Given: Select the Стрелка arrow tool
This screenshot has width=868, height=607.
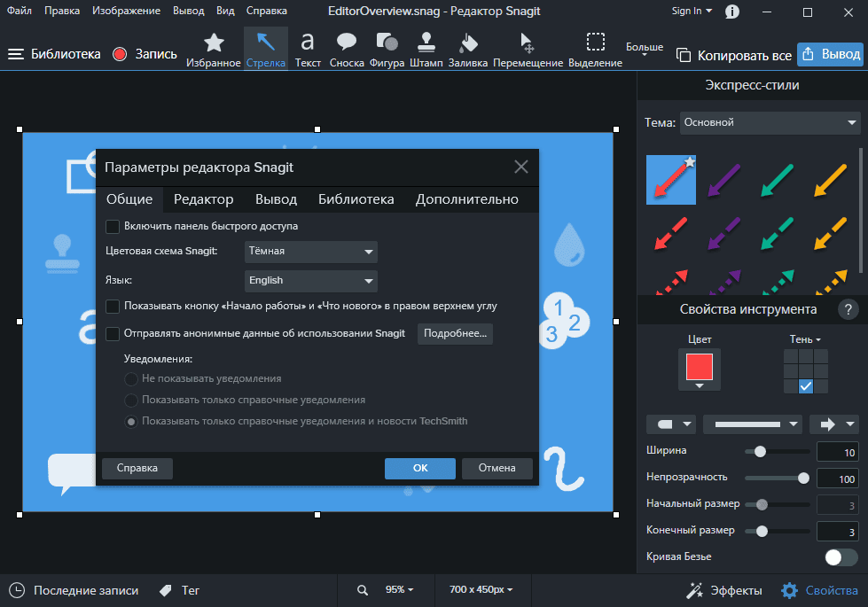Looking at the screenshot, I should pyautogui.click(x=266, y=48).
